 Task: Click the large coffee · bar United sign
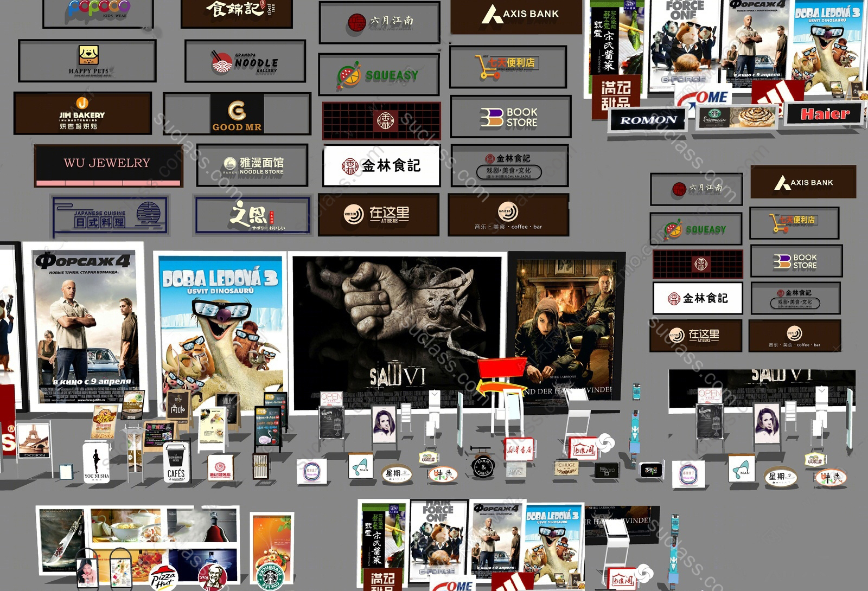(508, 215)
